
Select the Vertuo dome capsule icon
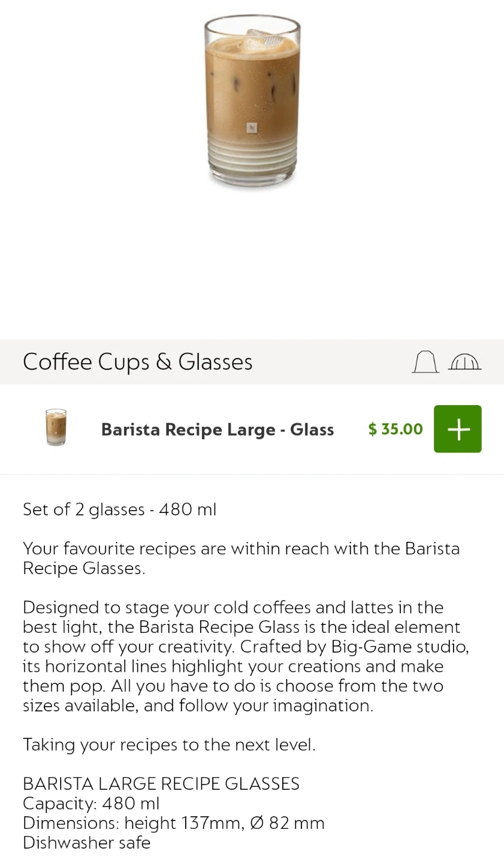(464, 362)
